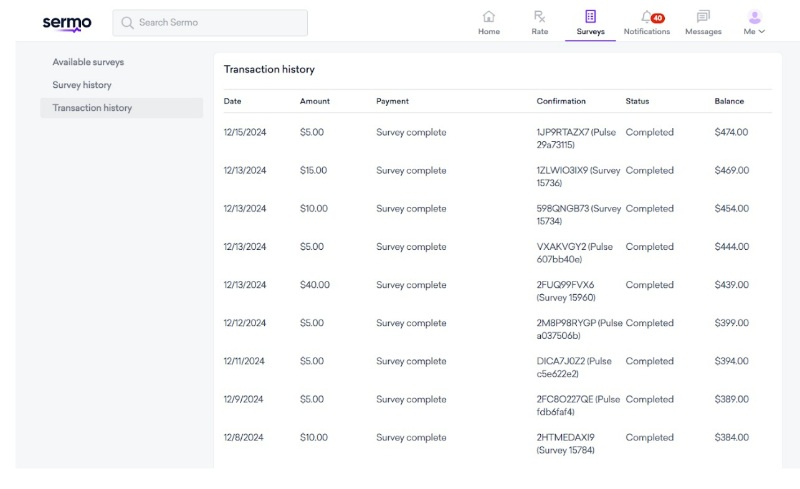Click the $454.00 balance cell

coord(732,208)
